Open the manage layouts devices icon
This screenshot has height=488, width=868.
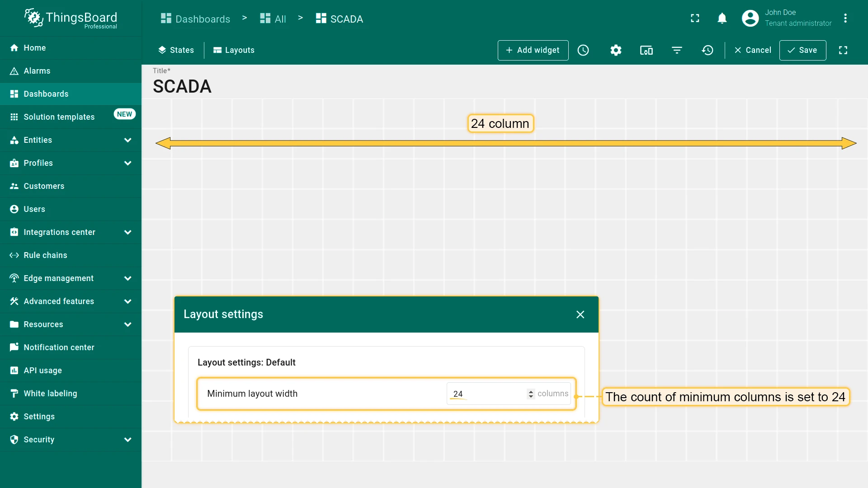[x=646, y=50]
